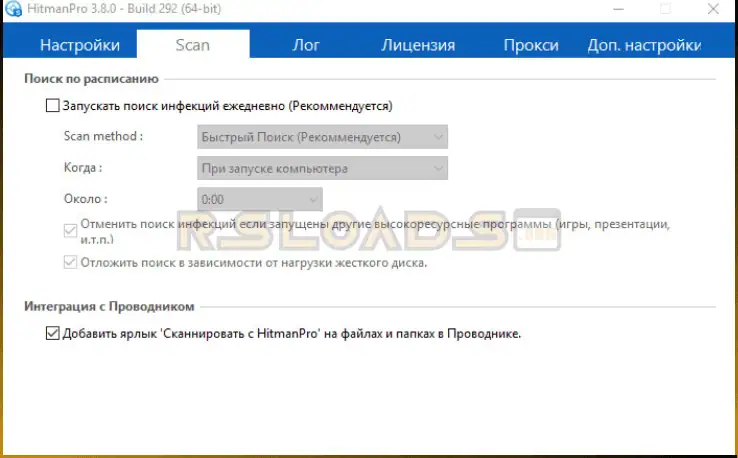The image size is (738, 458).
Task: Uncheck 'Сканнировать с HitmanPro' Explorer shortcut option
Action: coord(53,334)
